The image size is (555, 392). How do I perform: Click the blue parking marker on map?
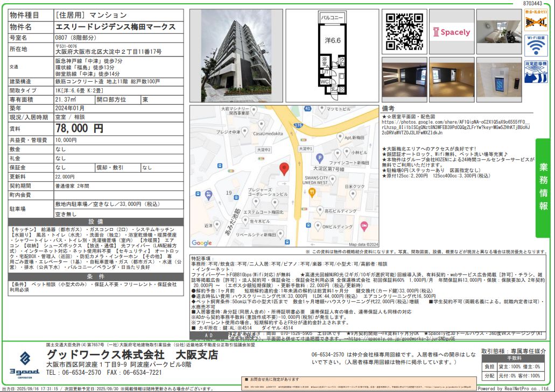click(x=319, y=159)
